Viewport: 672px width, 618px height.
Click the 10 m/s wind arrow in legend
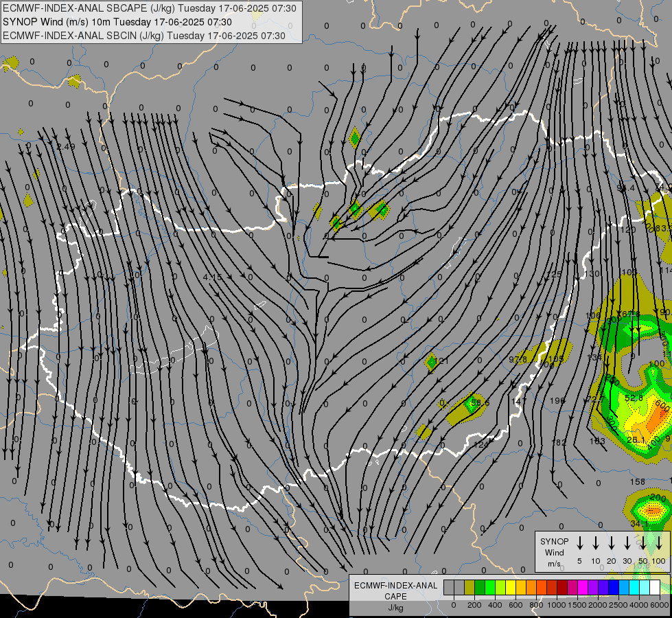point(595,543)
